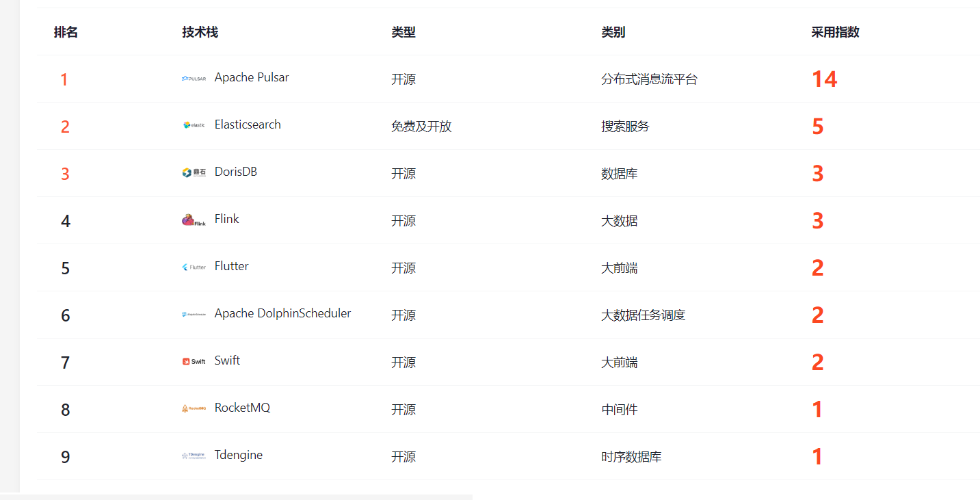Click the 大数据任务调度 category cell
The width and height of the screenshot is (980, 500).
[x=644, y=315]
